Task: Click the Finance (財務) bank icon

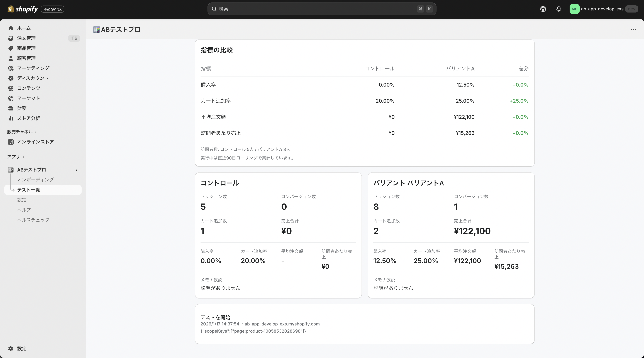Action: [x=11, y=108]
